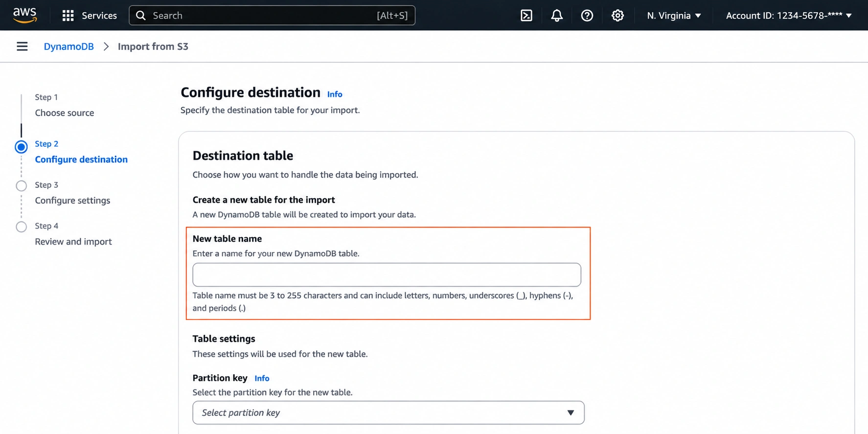
Task: Open the notifications bell
Action: coord(557,16)
